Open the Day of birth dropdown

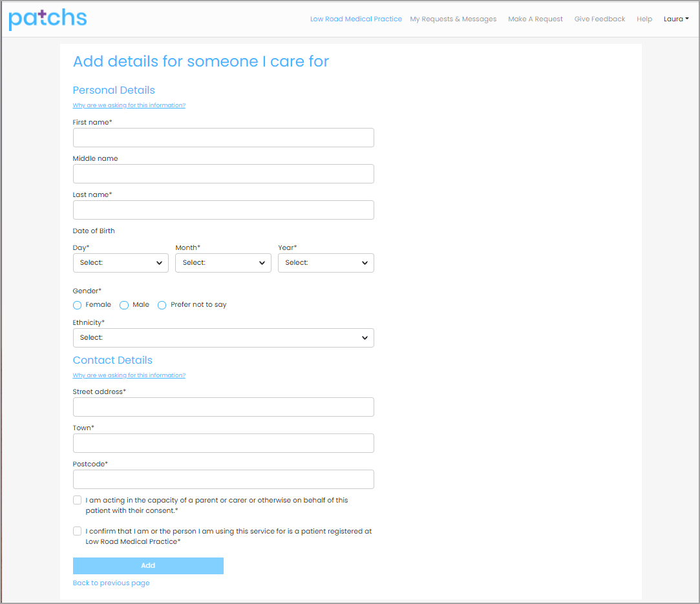(120, 262)
